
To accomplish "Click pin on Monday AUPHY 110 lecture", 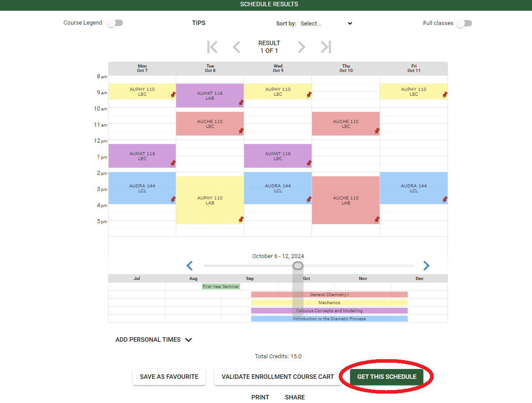I will [x=173, y=95].
